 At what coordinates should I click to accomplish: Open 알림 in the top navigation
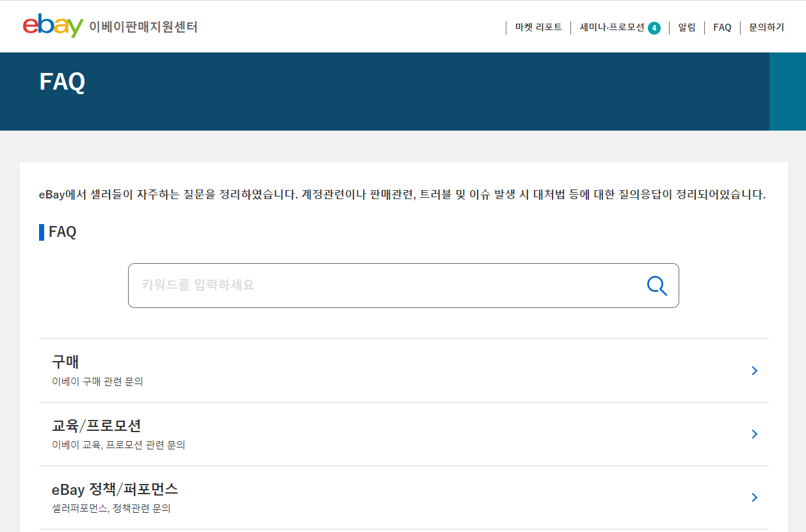687,28
